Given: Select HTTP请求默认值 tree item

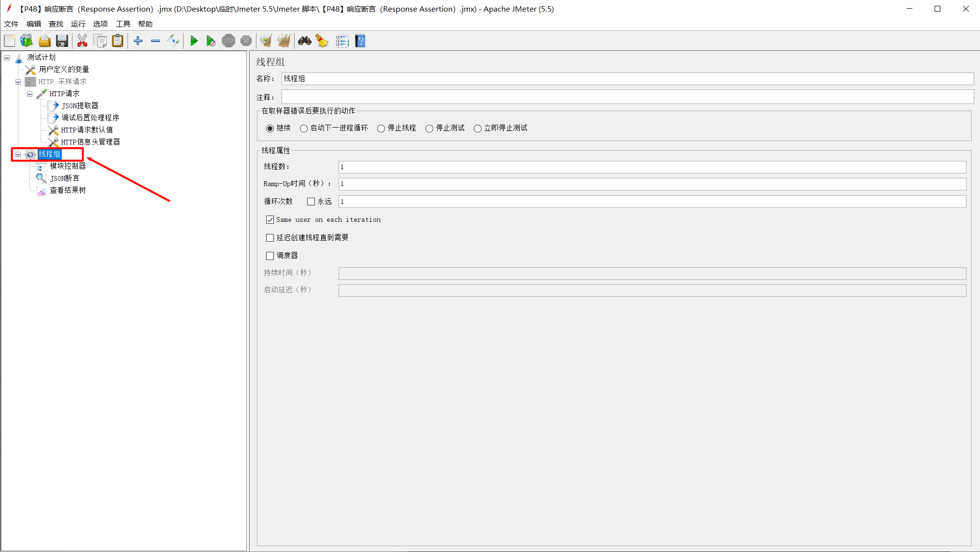Looking at the screenshot, I should point(87,130).
